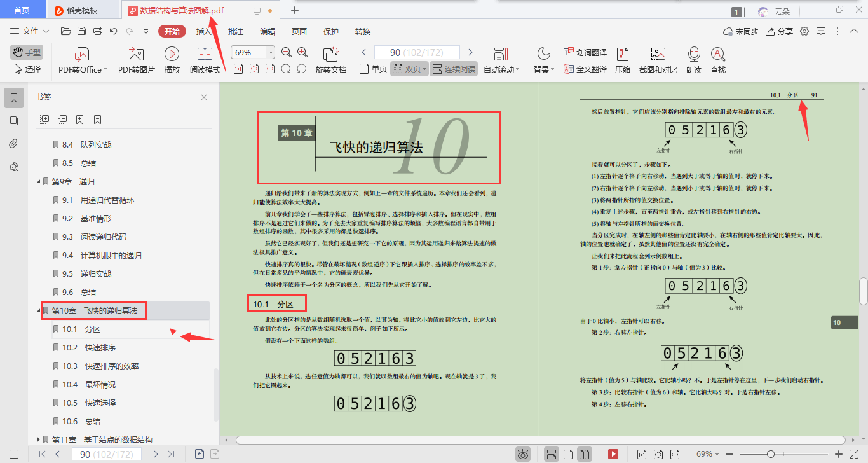Click the zoom in magnifier in ribbon
868x463 pixels.
click(302, 52)
